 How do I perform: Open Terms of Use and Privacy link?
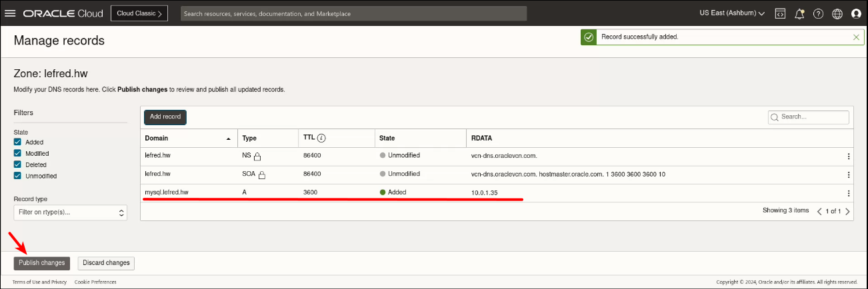pyautogui.click(x=40, y=282)
